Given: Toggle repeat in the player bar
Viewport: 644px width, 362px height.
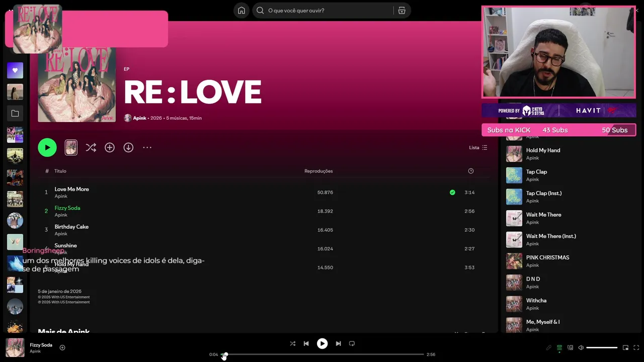Looking at the screenshot, I should coord(352,343).
